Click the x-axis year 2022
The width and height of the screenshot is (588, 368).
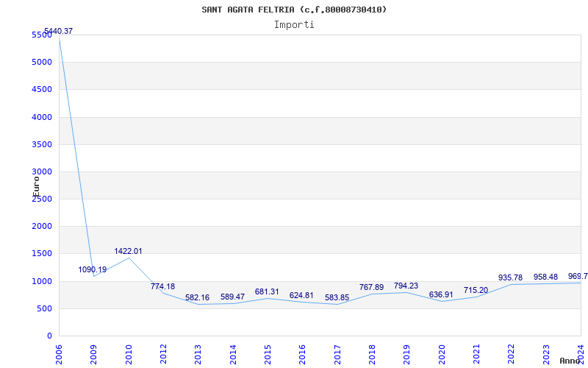click(x=512, y=355)
